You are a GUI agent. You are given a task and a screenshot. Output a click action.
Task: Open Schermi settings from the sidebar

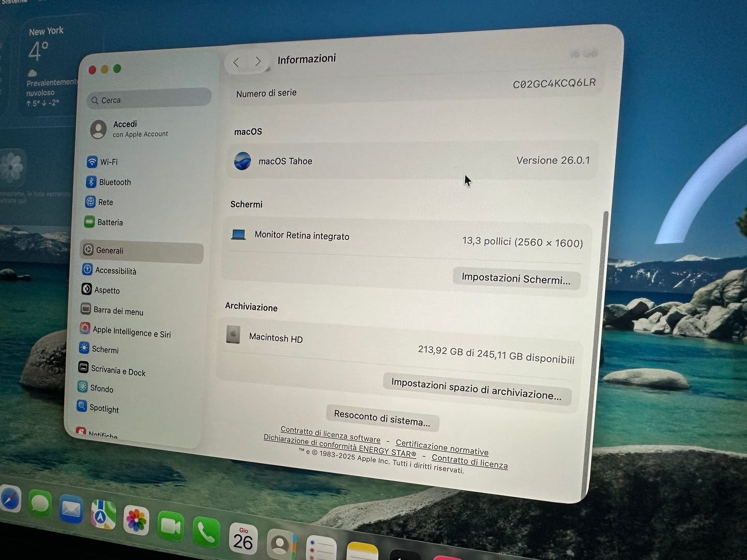click(105, 350)
